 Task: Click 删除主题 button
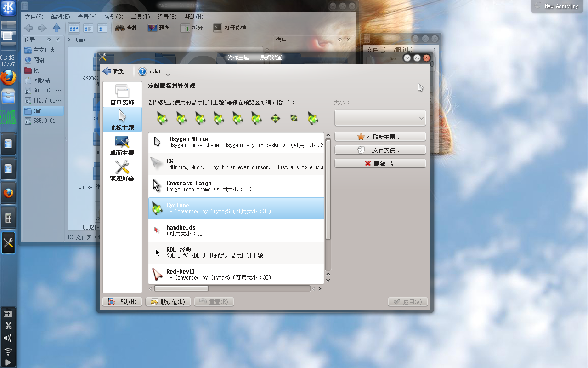tap(380, 163)
